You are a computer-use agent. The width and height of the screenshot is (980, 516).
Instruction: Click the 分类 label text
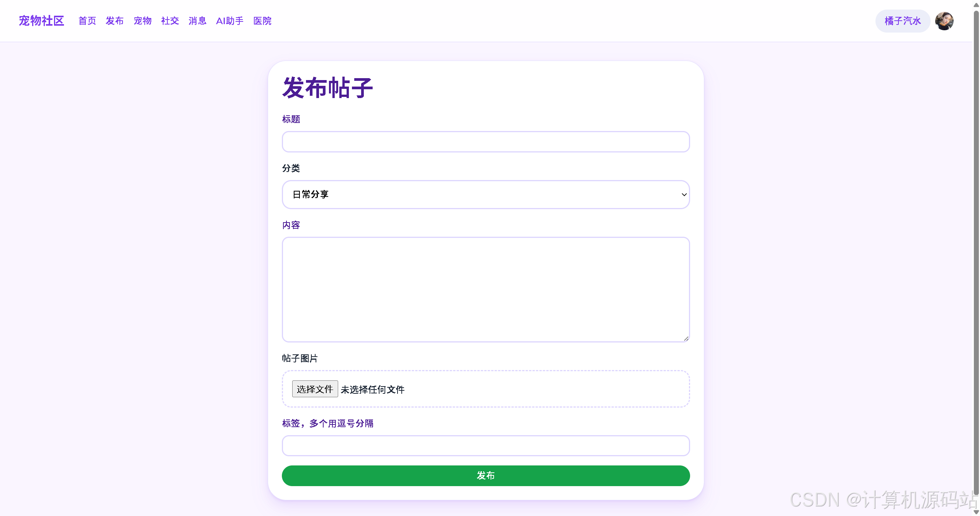pyautogui.click(x=291, y=168)
